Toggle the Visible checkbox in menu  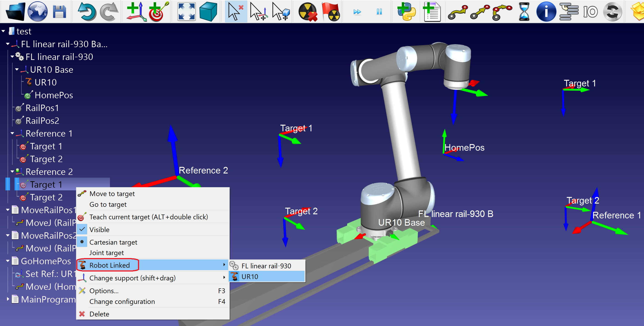tap(99, 229)
